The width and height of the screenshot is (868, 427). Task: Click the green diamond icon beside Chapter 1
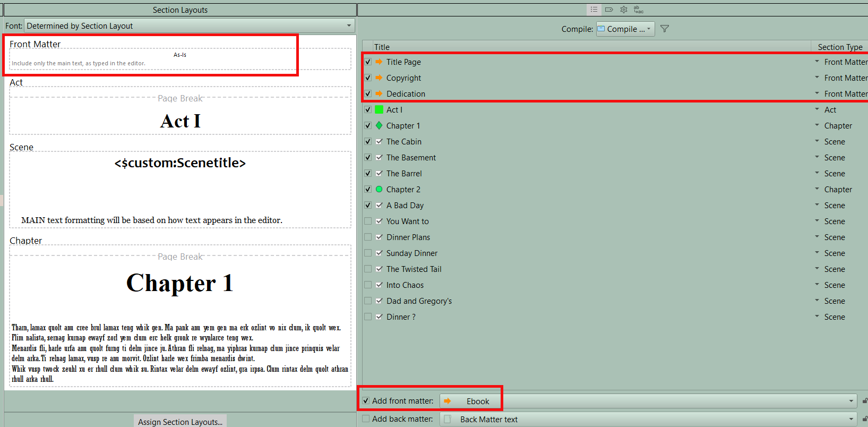tap(379, 125)
